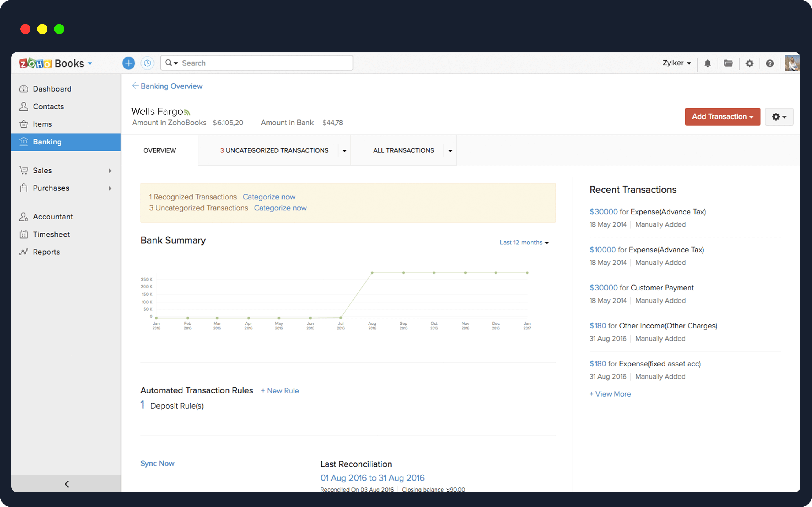
Task: Open the account gear options dropdown
Action: tap(779, 117)
